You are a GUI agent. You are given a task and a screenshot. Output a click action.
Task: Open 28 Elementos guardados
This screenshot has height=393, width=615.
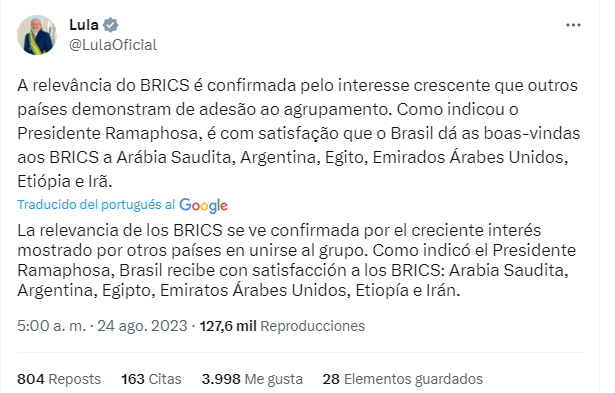[x=403, y=379]
